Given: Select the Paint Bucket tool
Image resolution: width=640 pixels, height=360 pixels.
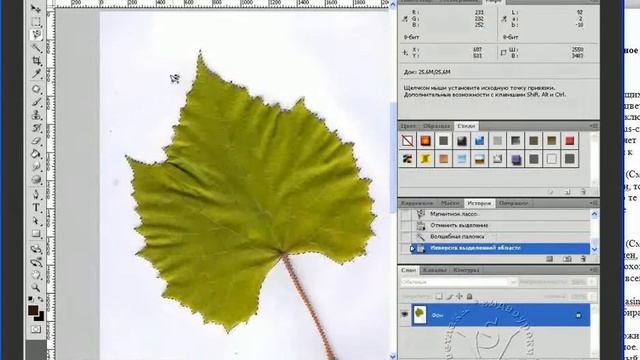Looking at the screenshot, I should pos(36,154).
